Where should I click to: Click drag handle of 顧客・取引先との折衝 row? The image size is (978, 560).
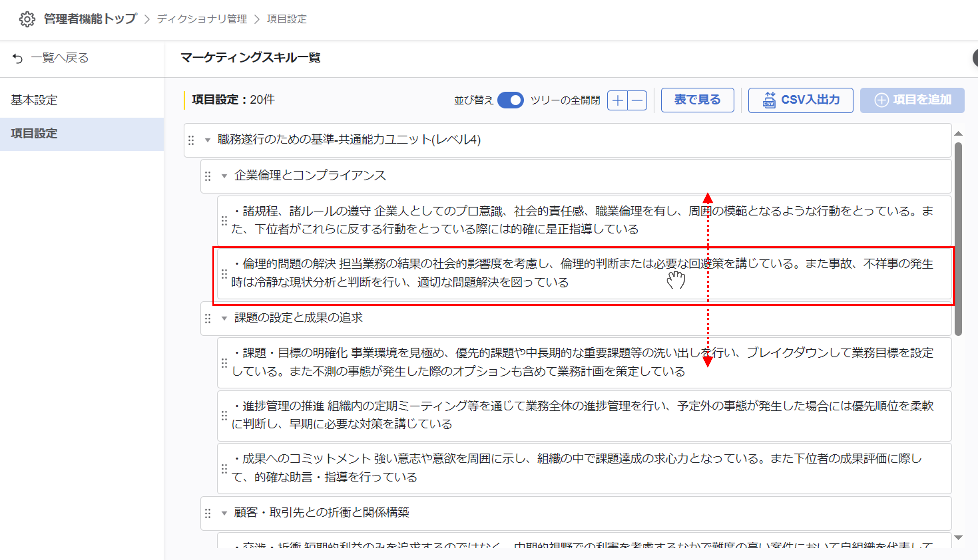[x=208, y=513]
